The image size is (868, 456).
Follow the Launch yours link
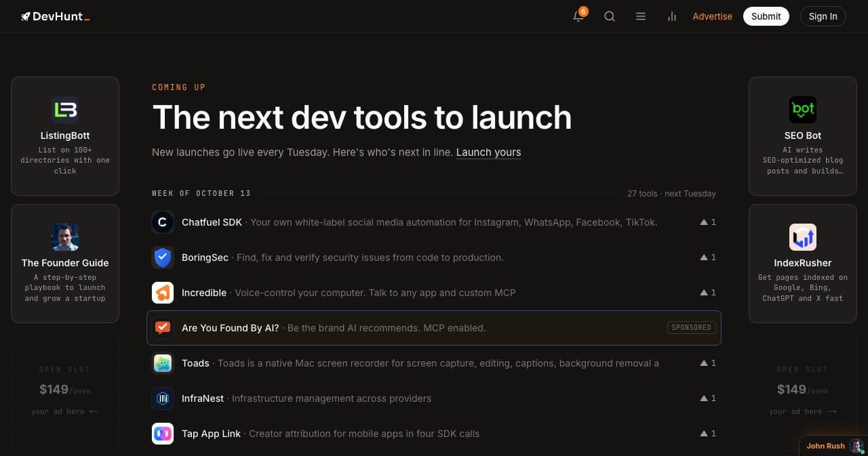pos(488,152)
